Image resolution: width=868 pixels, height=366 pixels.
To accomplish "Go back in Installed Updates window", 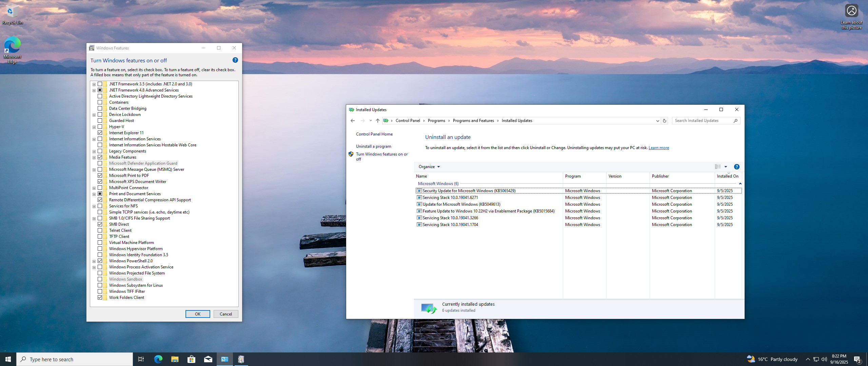I will 353,121.
